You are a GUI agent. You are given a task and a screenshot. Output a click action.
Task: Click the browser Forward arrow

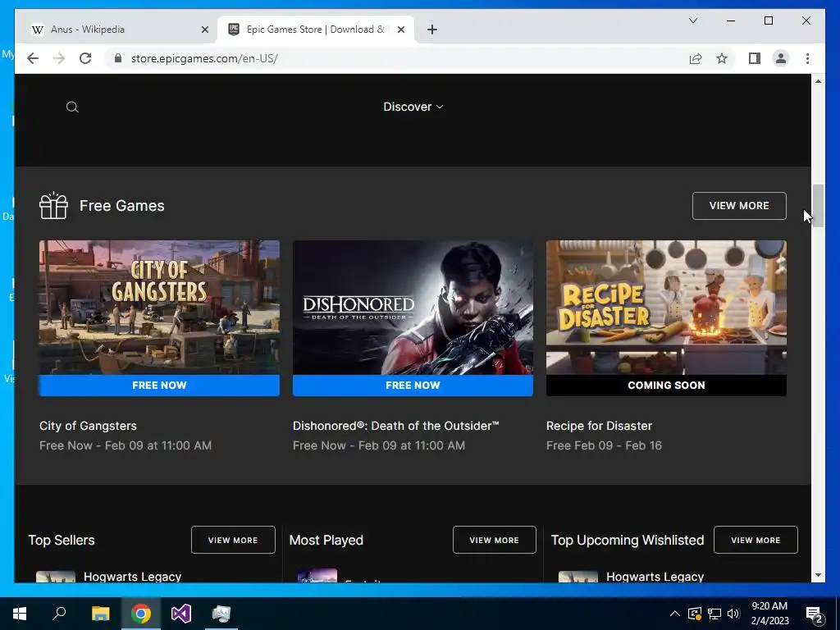click(59, 58)
